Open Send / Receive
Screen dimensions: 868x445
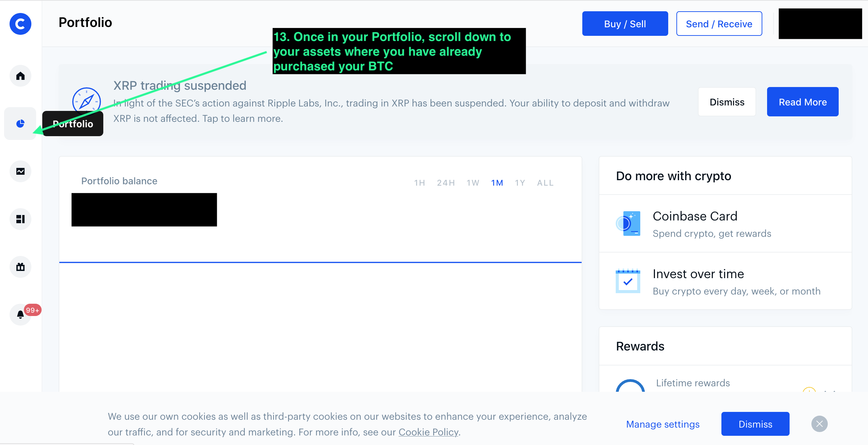(x=719, y=24)
